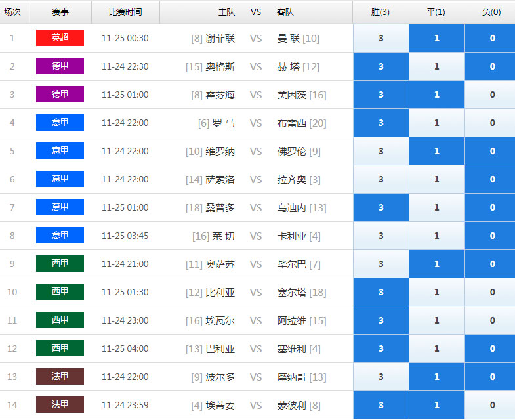
Task: Toggle draw (1) for 奥格斯 vs 赫塔
Action: [437, 66]
